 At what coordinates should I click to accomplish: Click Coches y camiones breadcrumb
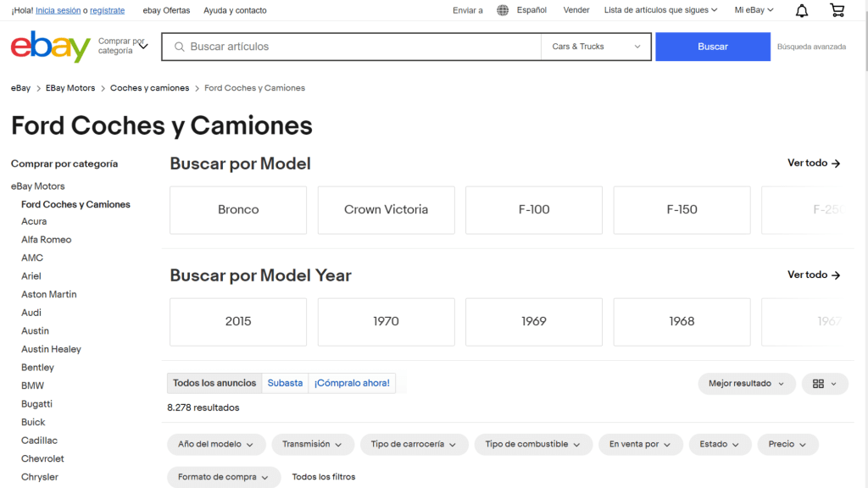tap(149, 88)
